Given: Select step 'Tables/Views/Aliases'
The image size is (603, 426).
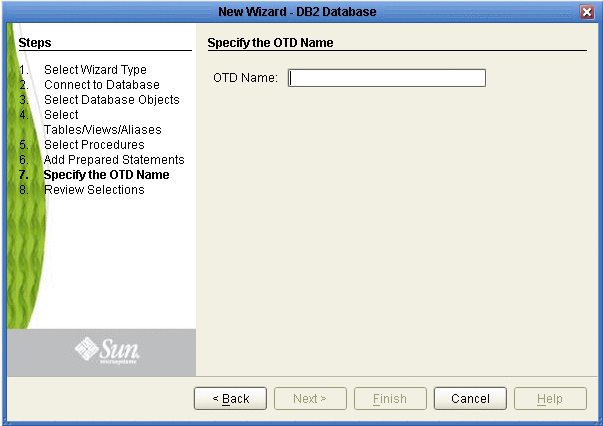Looking at the screenshot, I should coord(103,130).
